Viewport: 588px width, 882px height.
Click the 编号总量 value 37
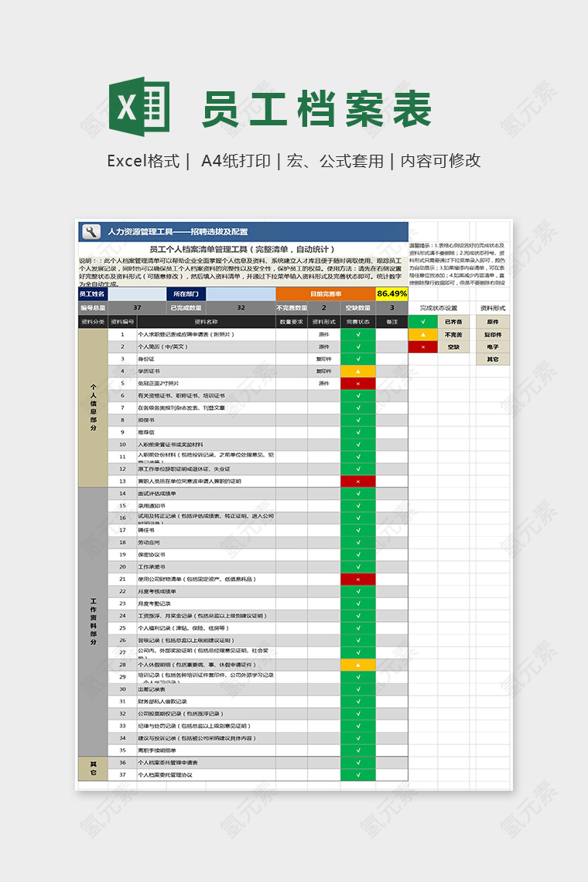[137, 308]
